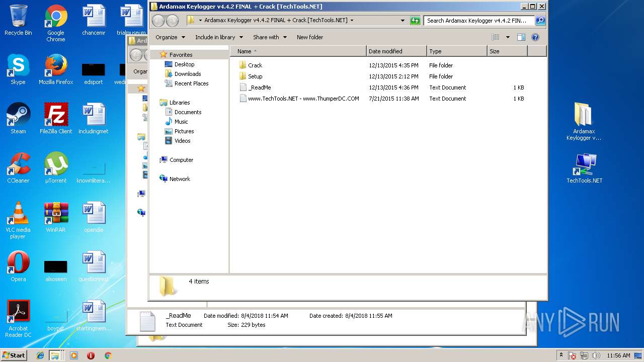The image size is (644, 362).
Task: Open Include in library dropdown
Action: click(219, 37)
